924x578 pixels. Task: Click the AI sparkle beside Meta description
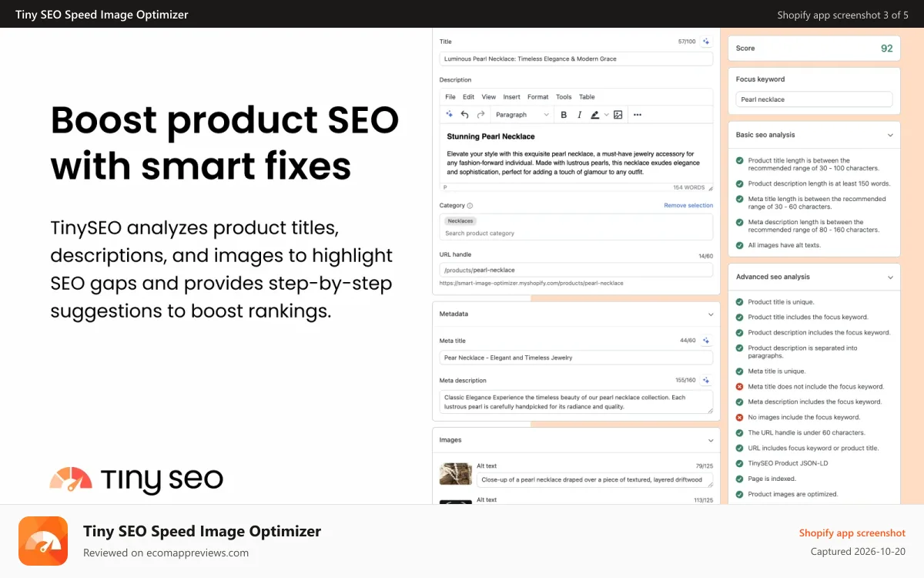[706, 380]
